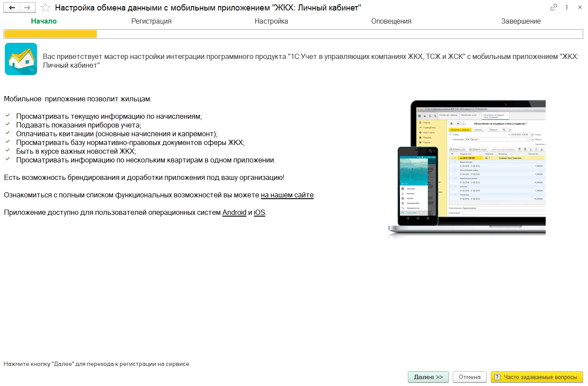Select 'Подавать показания приборов учета' line

(79, 125)
